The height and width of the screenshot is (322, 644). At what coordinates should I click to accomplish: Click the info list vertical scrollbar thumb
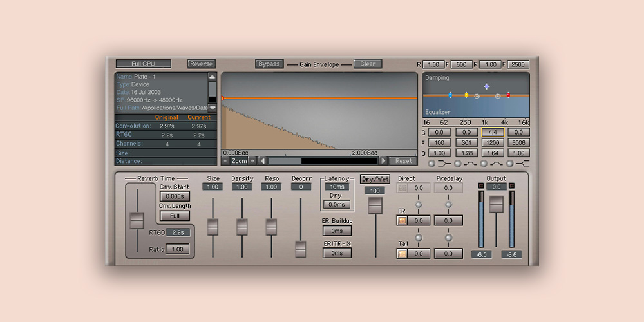[x=212, y=89]
